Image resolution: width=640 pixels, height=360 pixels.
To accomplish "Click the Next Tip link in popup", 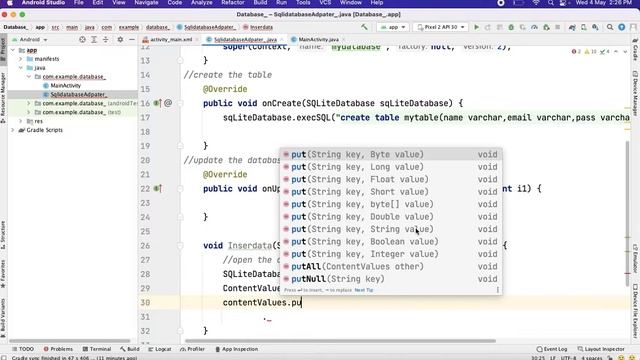I will [x=364, y=290].
